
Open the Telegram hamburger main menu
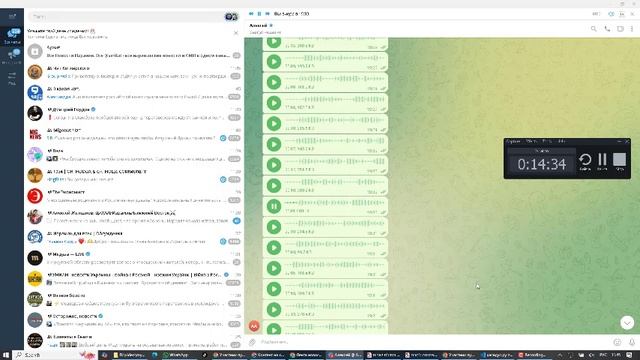point(12,16)
